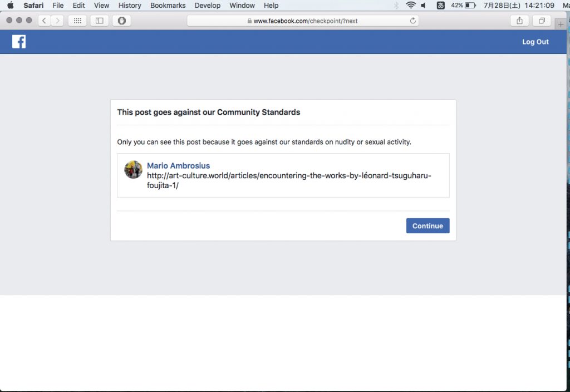This screenshot has width=570, height=392.
Task: Open the Develop menu
Action: pos(207,5)
